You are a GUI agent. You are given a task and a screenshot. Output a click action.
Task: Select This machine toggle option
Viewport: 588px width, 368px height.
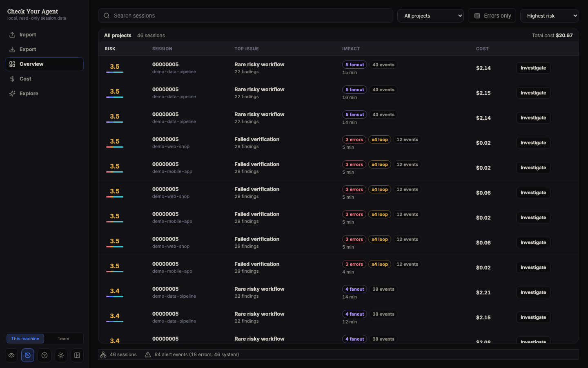click(25, 339)
